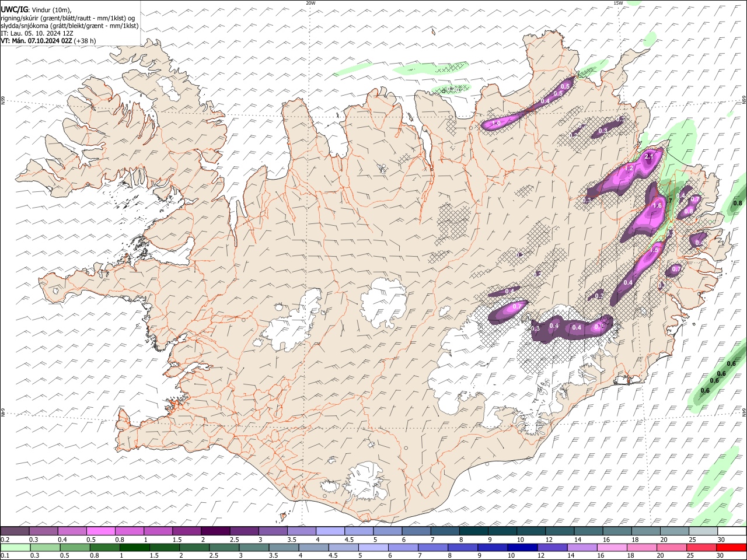Click the 'UWC/IG: Vindur (10m),' title line
Image resolution: width=747 pixels, height=560 pixels.
pyautogui.click(x=36, y=10)
